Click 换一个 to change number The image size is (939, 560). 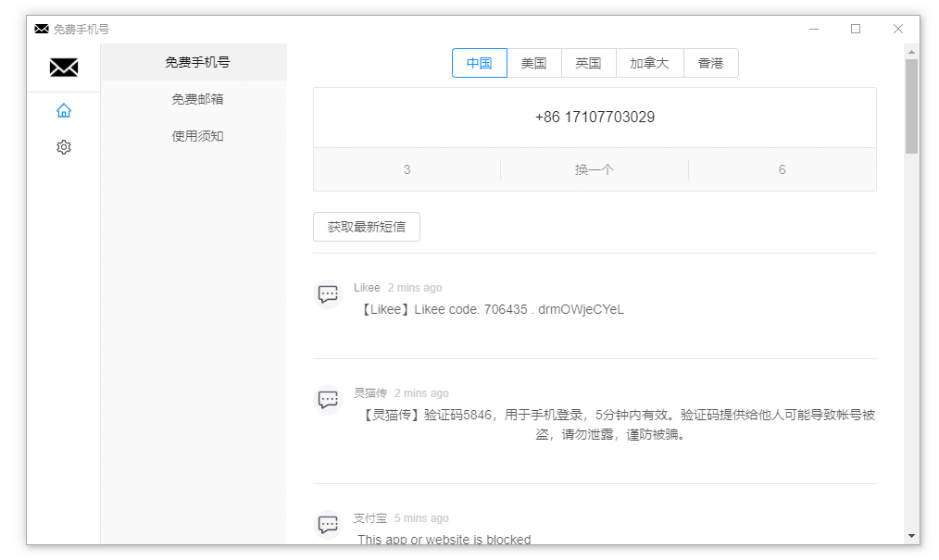595,169
